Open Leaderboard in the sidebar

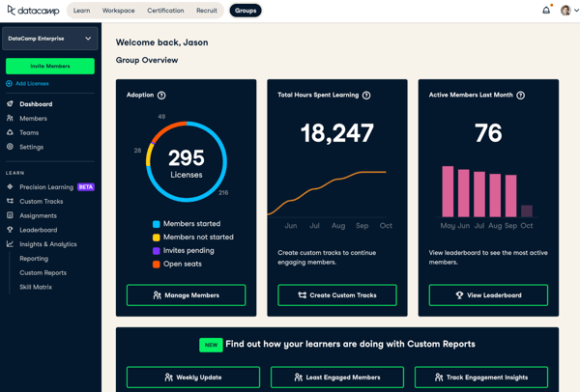click(x=39, y=230)
